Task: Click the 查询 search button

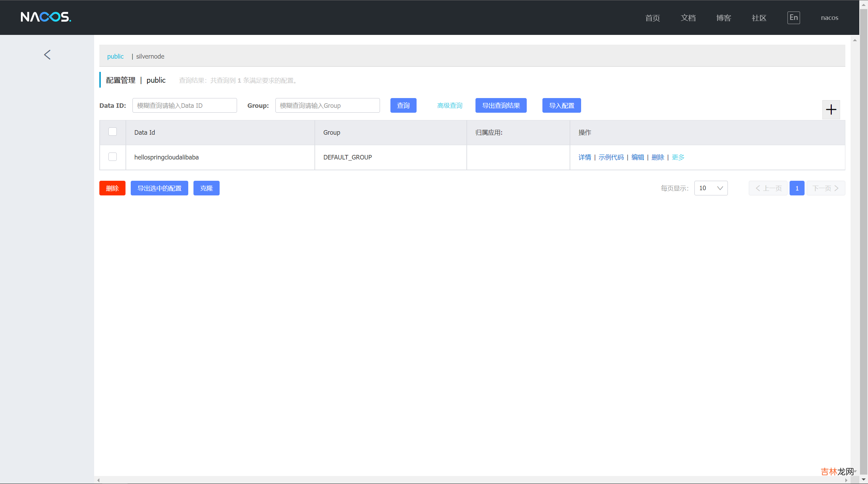Action: click(403, 105)
